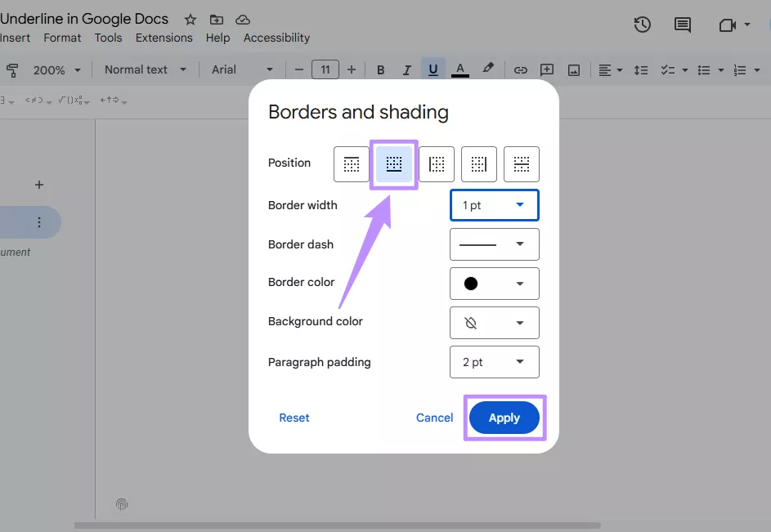This screenshot has width=771, height=532.
Task: Open the comments icon
Action: point(683,25)
